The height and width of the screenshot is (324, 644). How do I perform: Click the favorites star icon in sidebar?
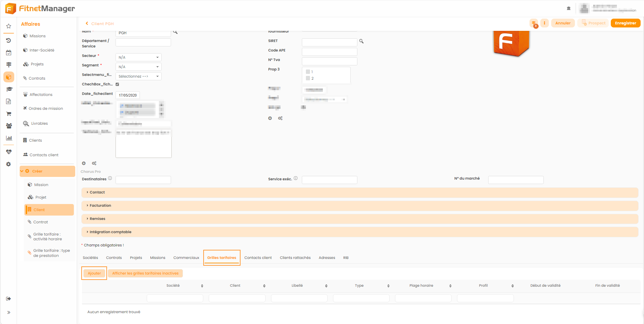pyautogui.click(x=9, y=26)
